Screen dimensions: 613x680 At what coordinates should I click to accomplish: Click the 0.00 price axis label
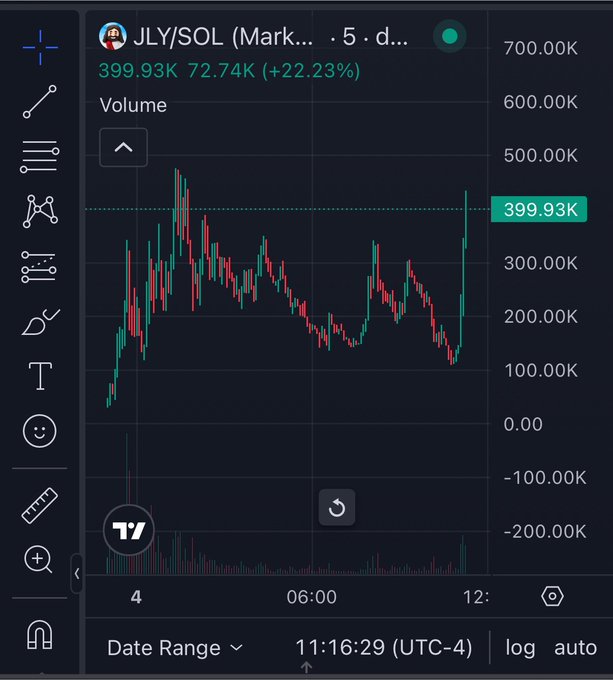click(523, 424)
